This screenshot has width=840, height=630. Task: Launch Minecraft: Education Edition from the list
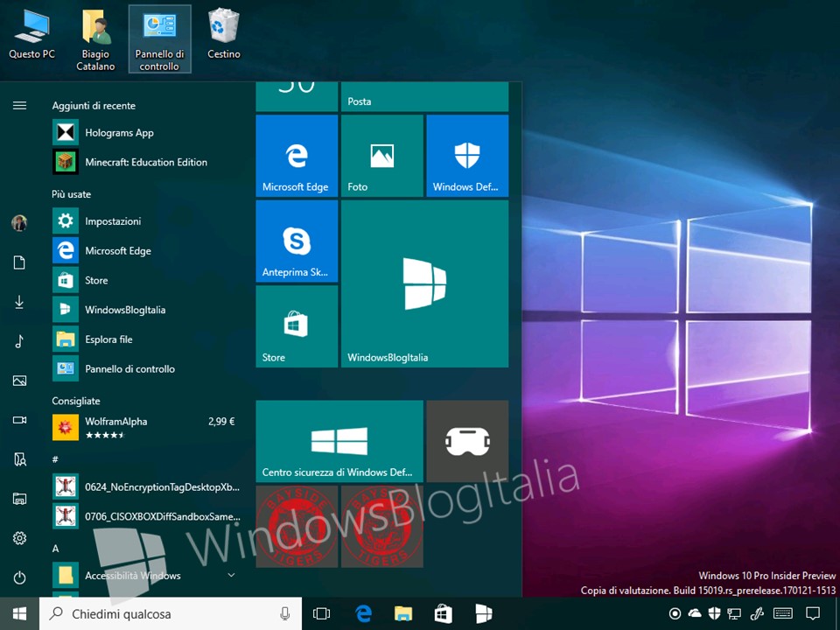(146, 163)
